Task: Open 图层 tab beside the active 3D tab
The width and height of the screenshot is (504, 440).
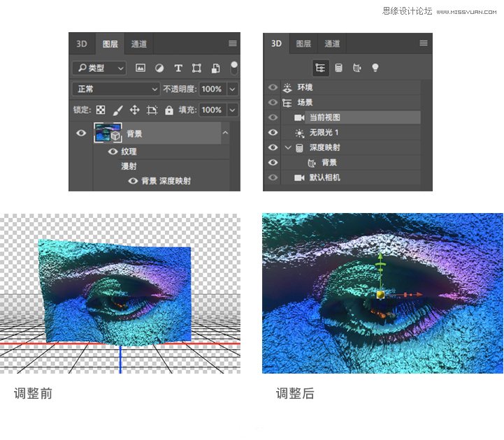Action: (x=303, y=43)
